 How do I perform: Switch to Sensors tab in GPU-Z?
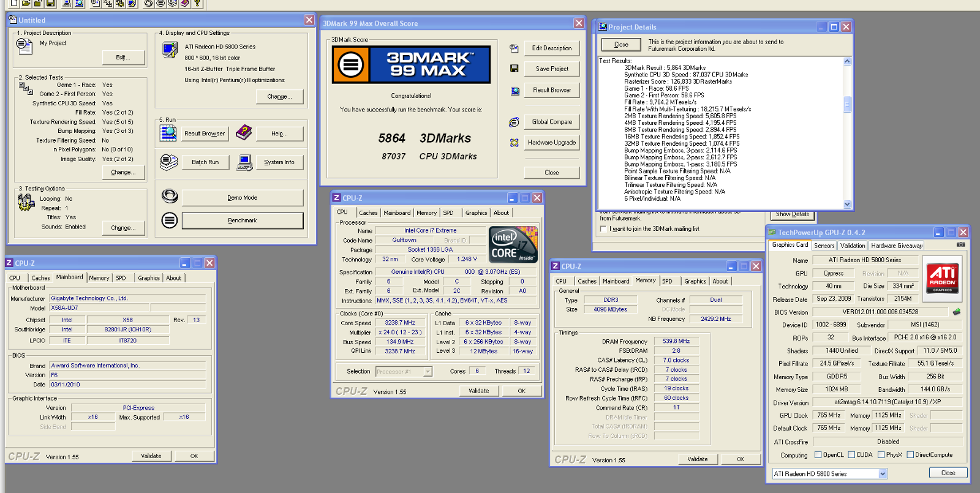point(824,246)
